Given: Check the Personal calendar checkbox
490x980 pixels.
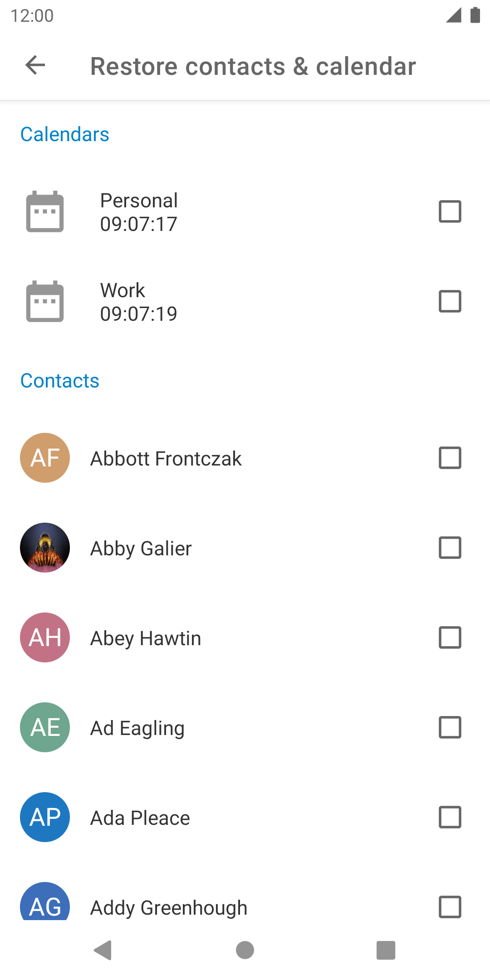Looking at the screenshot, I should (450, 211).
